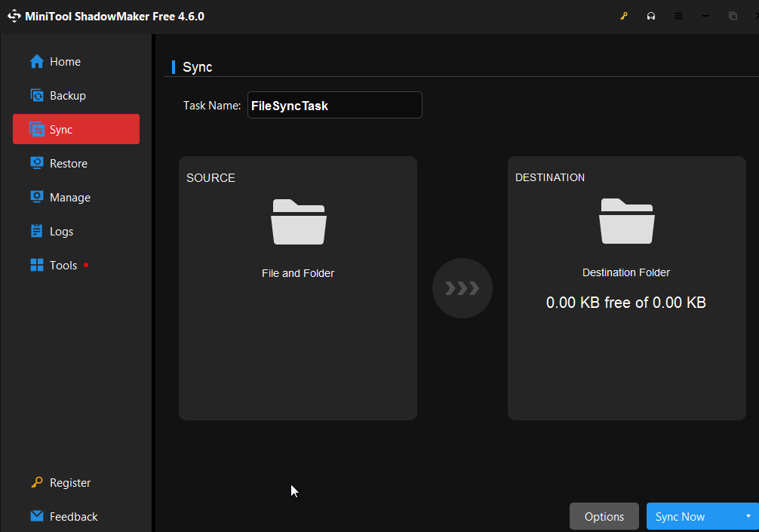Click the Task Name input field
Screen dimensions: 759x532
coord(335,105)
